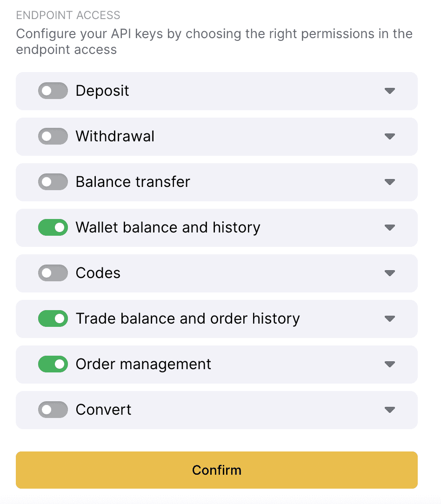441x504 pixels.
Task: Expand Wallet balance and history arrow
Action: click(x=389, y=228)
